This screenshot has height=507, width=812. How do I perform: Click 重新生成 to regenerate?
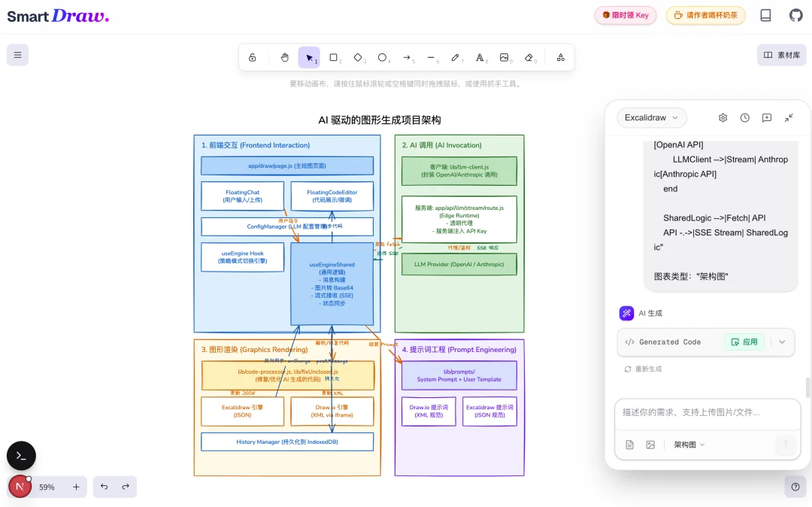point(644,369)
